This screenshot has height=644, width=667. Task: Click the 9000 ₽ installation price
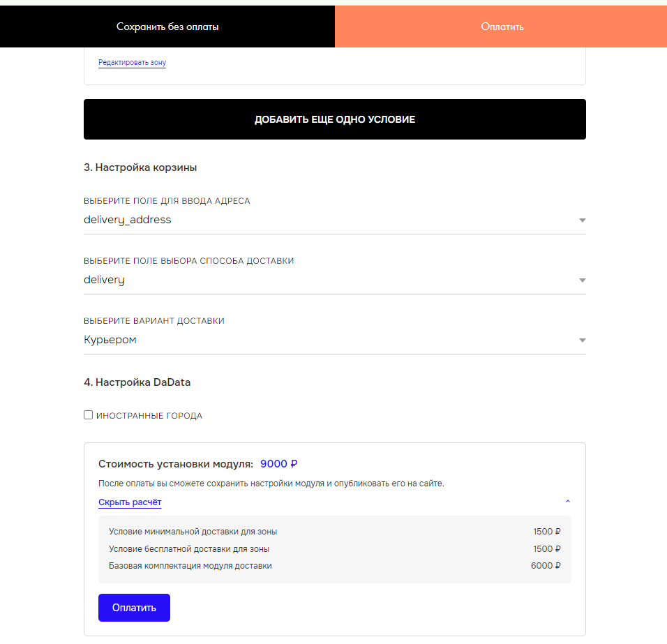[x=279, y=464]
